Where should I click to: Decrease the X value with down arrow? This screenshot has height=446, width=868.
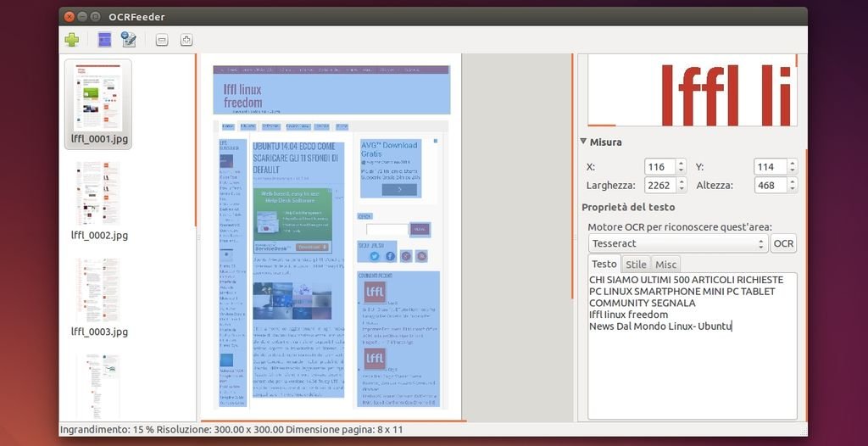pyautogui.click(x=682, y=170)
